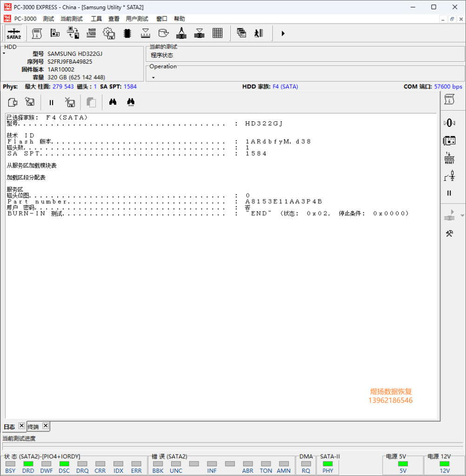The height and width of the screenshot is (476, 466).
Task: Click the flag-with-circuit-board toolbar icon
Action: [x=55, y=33]
